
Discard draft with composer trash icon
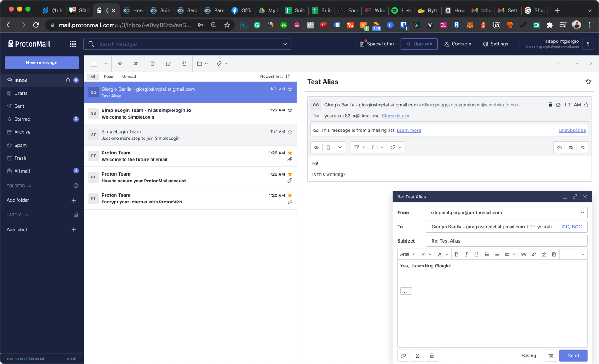(x=551, y=356)
